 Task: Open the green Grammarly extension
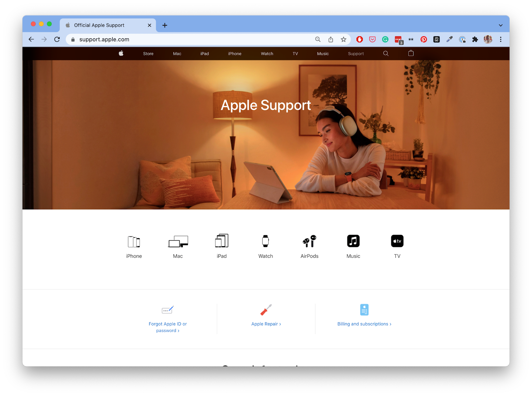385,39
